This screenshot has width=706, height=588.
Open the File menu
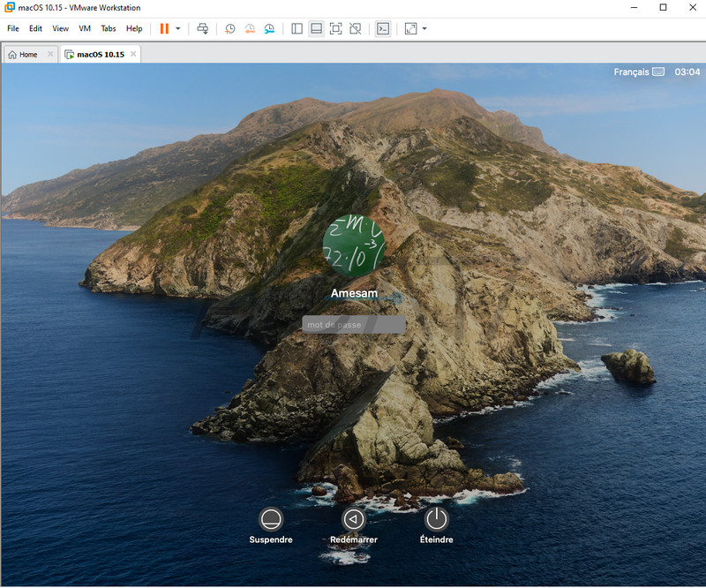click(13, 28)
